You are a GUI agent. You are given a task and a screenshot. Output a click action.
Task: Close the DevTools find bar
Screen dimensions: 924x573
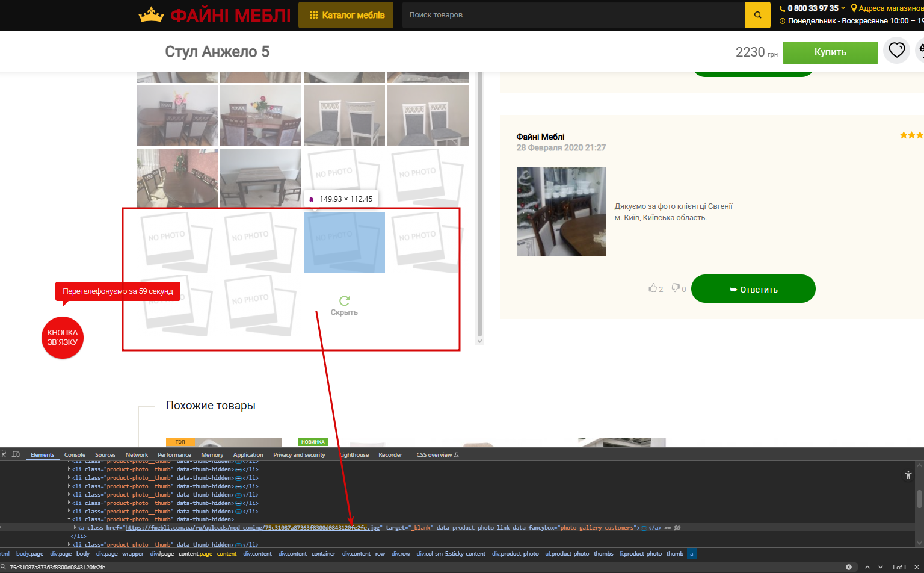tap(917, 567)
